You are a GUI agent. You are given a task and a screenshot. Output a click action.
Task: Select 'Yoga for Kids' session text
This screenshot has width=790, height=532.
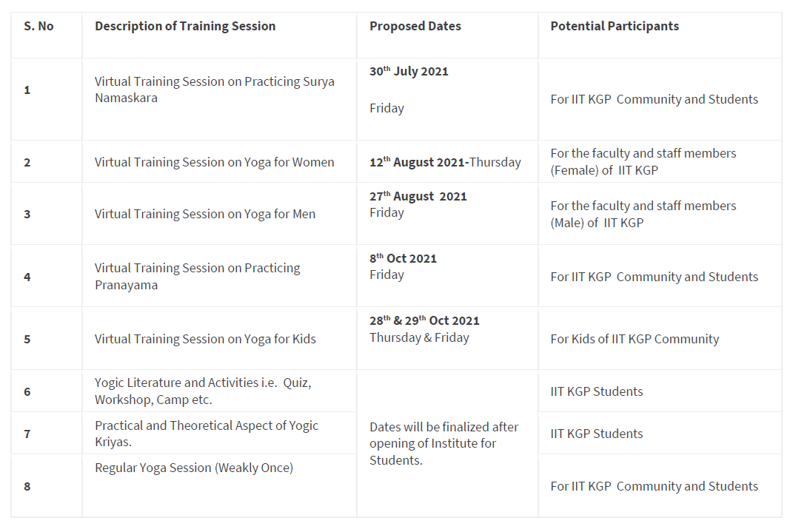click(x=205, y=339)
